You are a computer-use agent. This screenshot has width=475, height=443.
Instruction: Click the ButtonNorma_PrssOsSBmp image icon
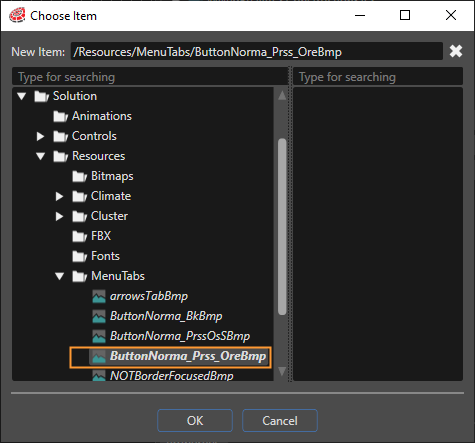coord(99,336)
